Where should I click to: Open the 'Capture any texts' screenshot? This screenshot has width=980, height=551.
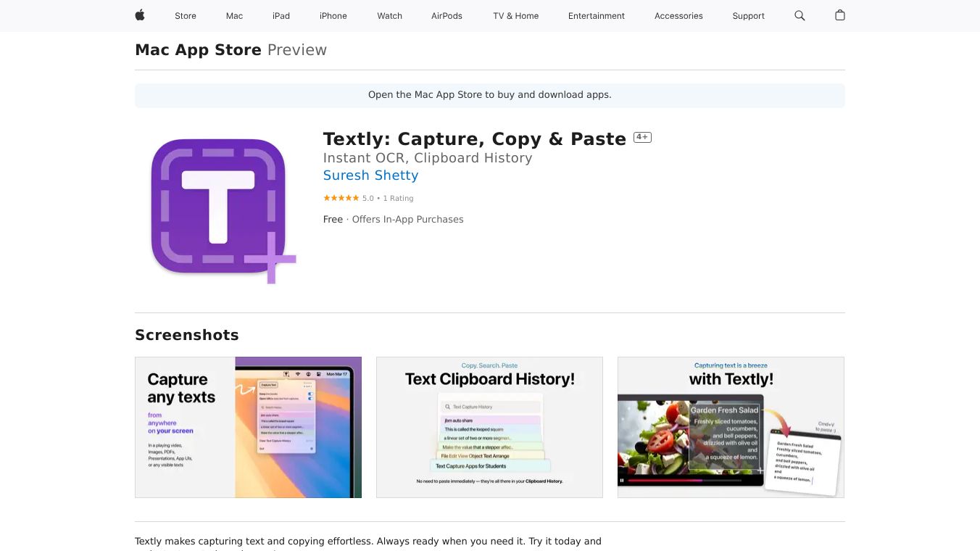tap(248, 427)
